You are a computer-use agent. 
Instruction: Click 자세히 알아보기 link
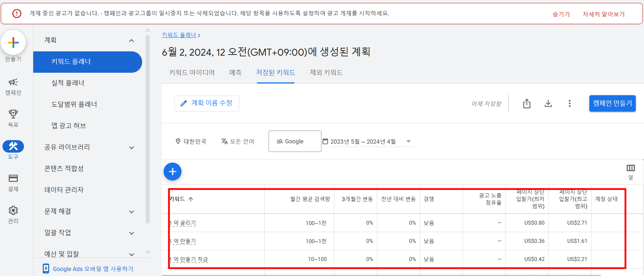(x=604, y=14)
